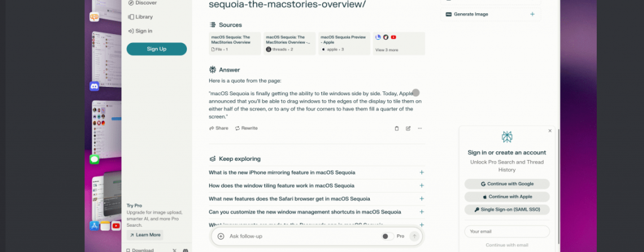Copy the answer with the clipboard icon
Image resolution: width=644 pixels, height=252 pixels.
click(x=396, y=128)
